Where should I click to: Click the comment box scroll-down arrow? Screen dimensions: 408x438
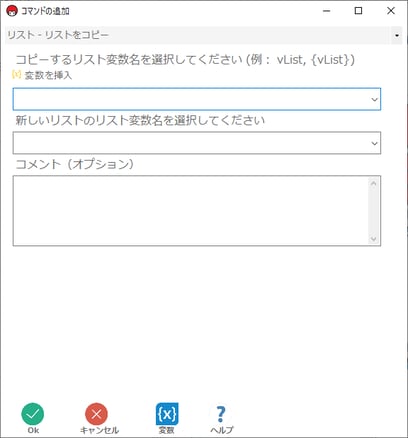(373, 239)
